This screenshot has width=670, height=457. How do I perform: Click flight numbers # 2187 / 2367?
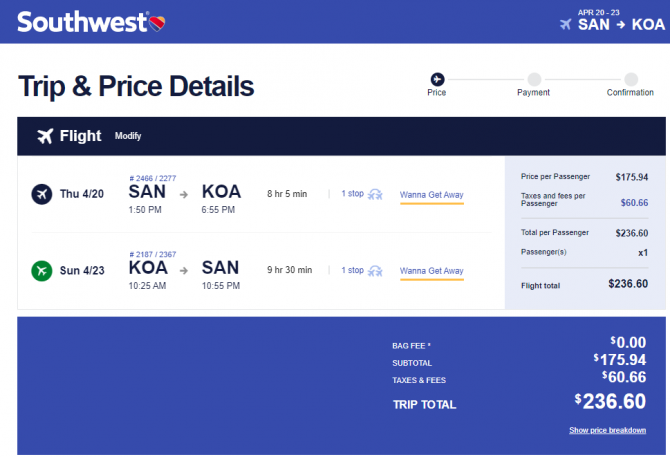153,254
